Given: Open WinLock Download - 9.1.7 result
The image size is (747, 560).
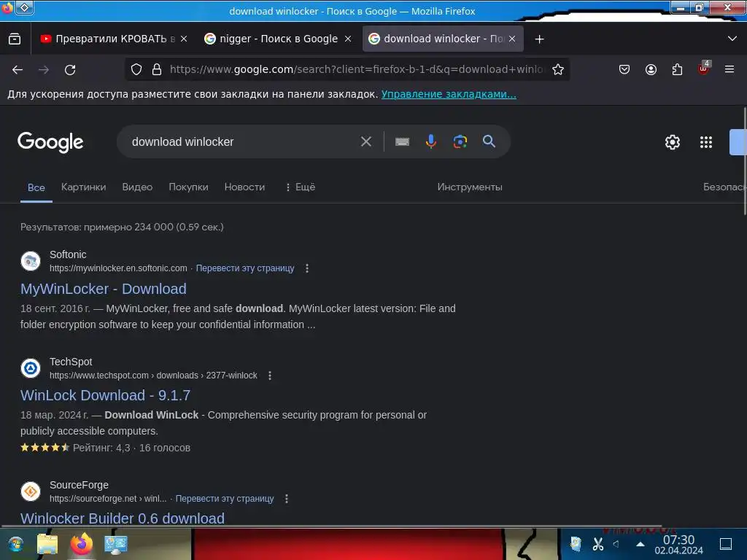Looking at the screenshot, I should [105, 395].
